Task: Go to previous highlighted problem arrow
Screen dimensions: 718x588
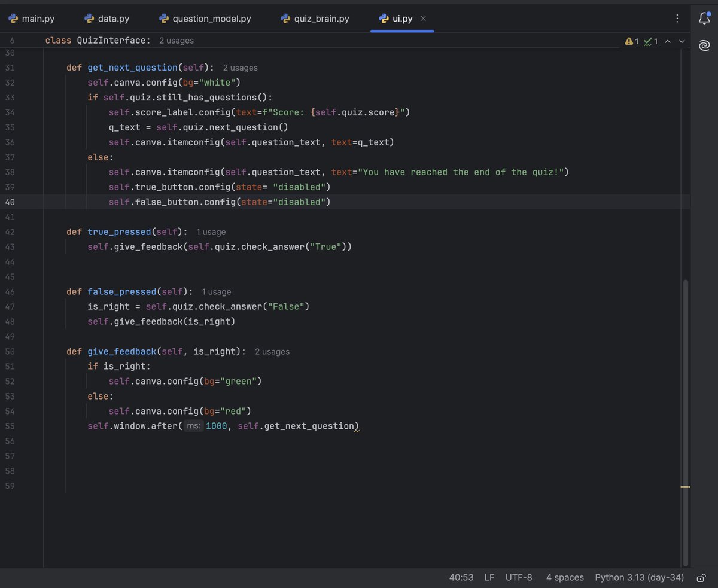Action: [x=668, y=41]
